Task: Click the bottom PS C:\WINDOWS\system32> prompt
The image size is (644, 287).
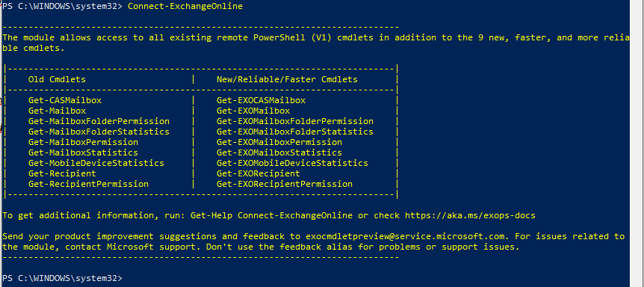Action: (63, 278)
